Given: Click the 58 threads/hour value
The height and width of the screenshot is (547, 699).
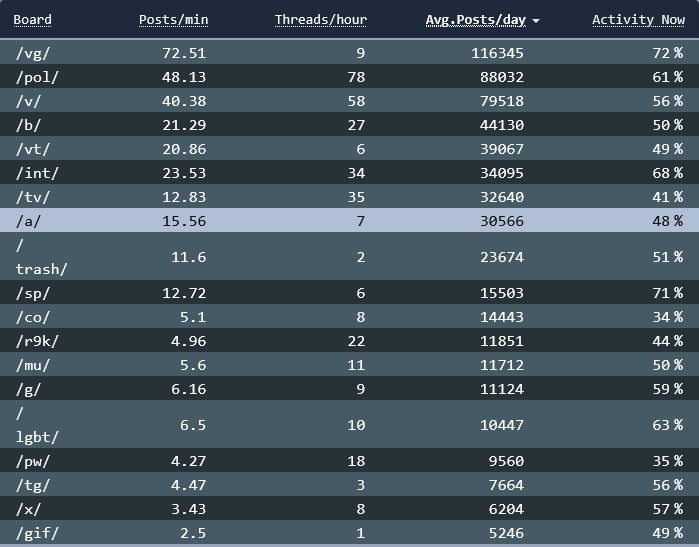Looking at the screenshot, I should tap(356, 101).
